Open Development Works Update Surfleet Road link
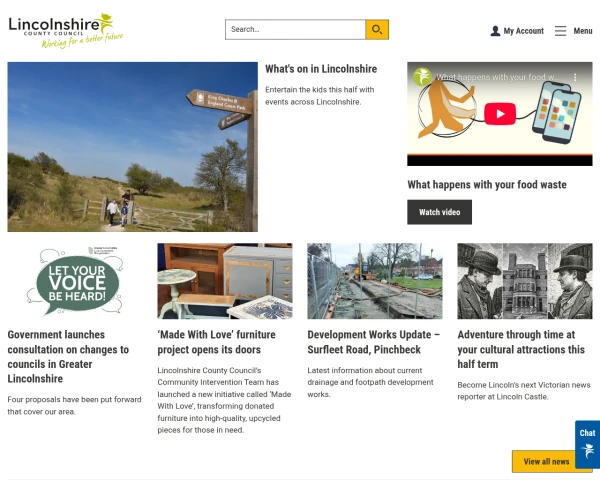 pyautogui.click(x=373, y=342)
